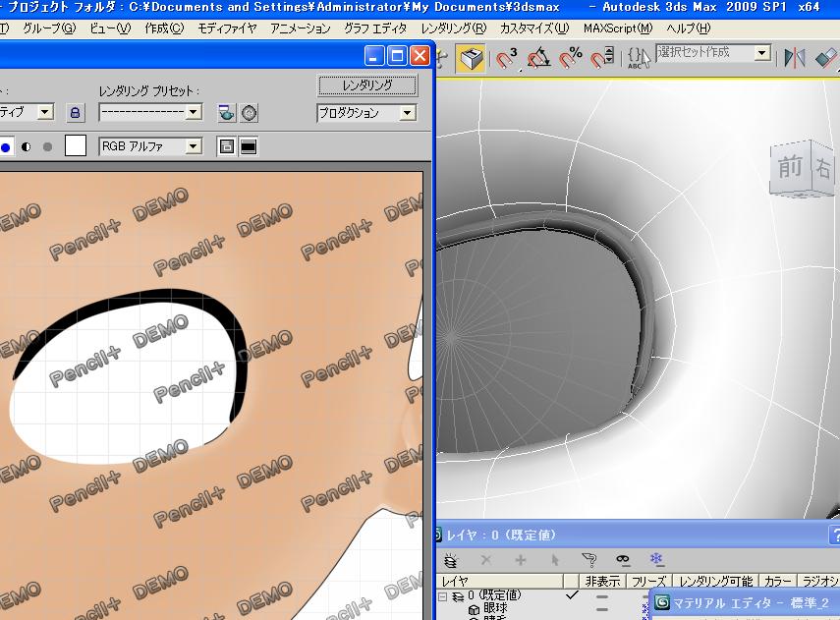Open the アニメーション menu
Screen dimensions: 840x620
301,28
